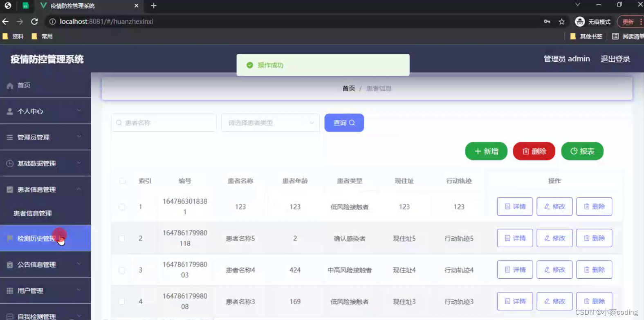Click the red 删除 batch button
The width and height of the screenshot is (644, 320).
pyautogui.click(x=534, y=151)
